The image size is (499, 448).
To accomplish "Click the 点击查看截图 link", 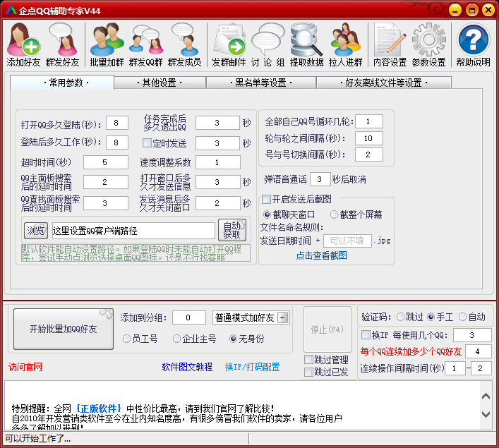I will [x=321, y=255].
